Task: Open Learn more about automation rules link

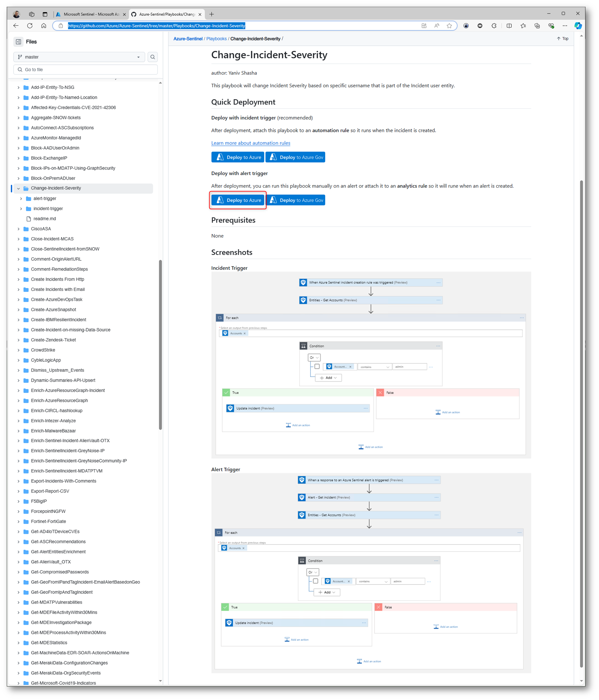Action: [251, 143]
